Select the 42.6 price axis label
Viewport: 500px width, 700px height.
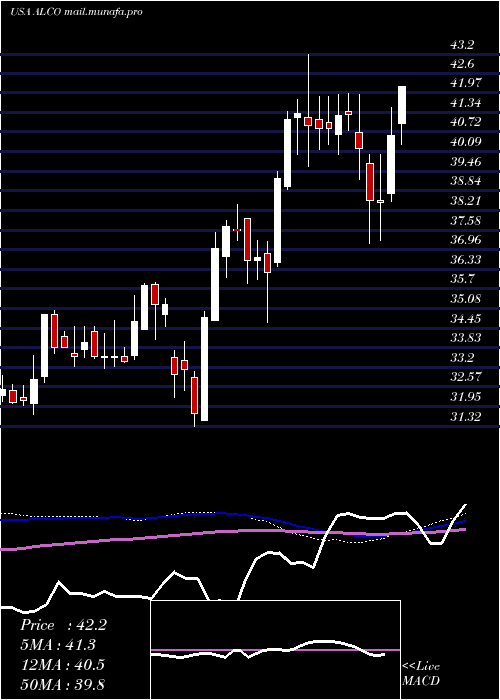[x=462, y=64]
